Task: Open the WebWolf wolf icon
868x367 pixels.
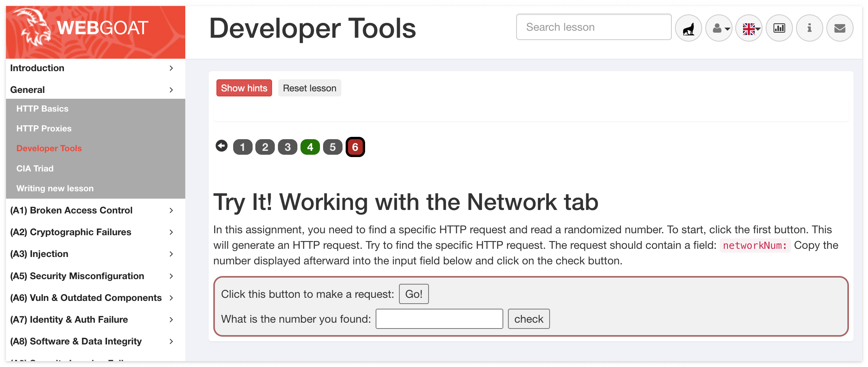Action: point(689,28)
